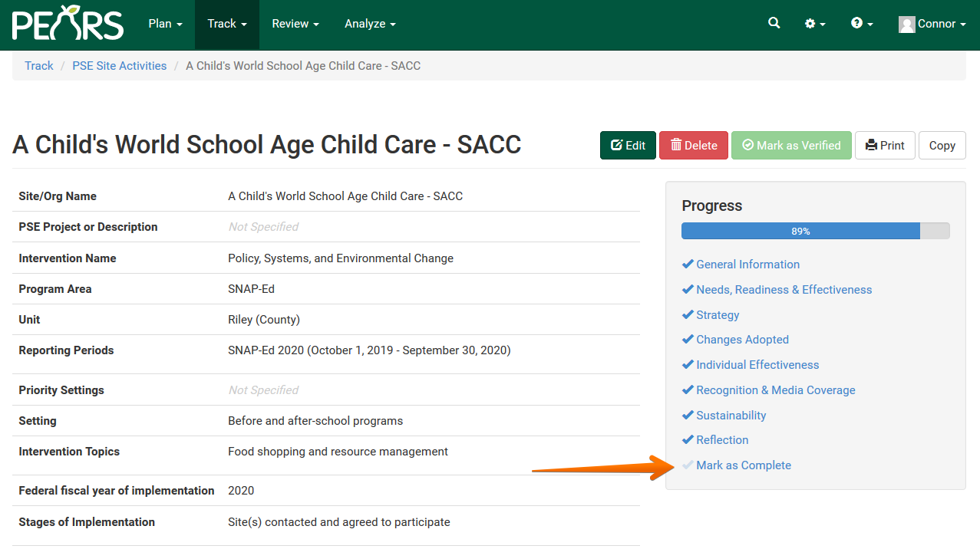
Task: Open the help question mark menu
Action: (x=861, y=24)
